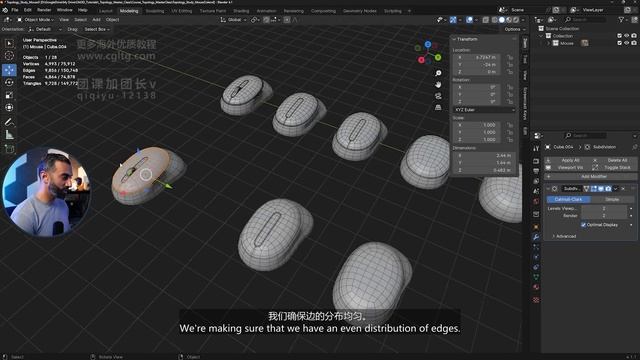Switch perspective/orthographic grid gizmo
640x360 pixels.
coord(438,107)
